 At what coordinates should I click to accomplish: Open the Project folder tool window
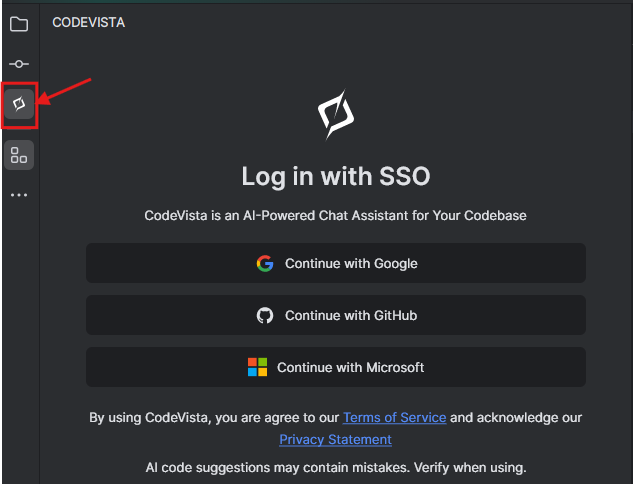point(19,24)
